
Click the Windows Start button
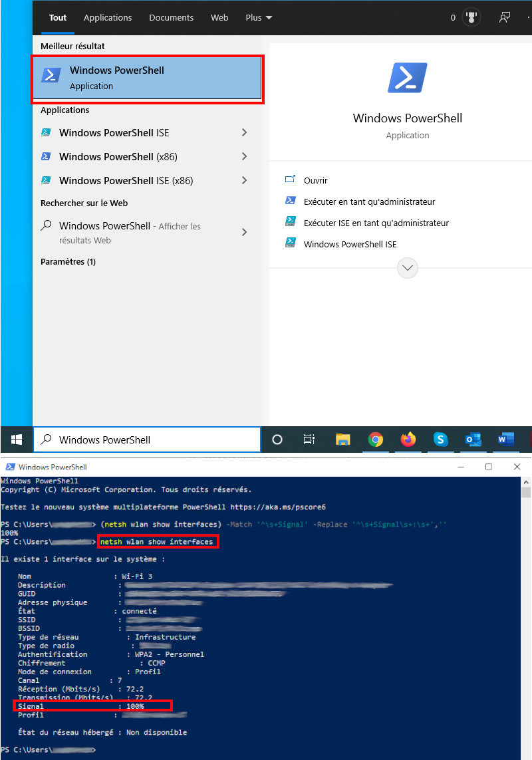[x=17, y=440]
